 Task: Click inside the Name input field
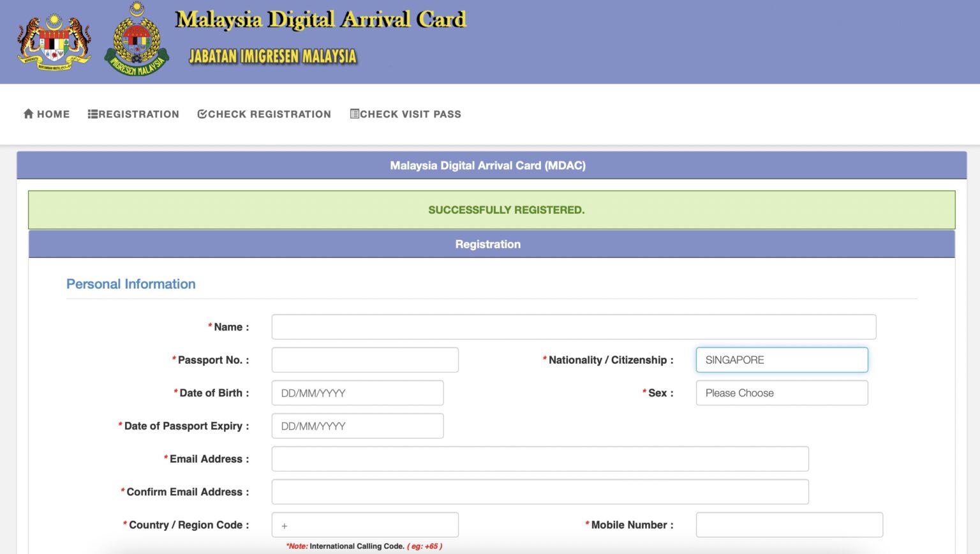coord(572,326)
